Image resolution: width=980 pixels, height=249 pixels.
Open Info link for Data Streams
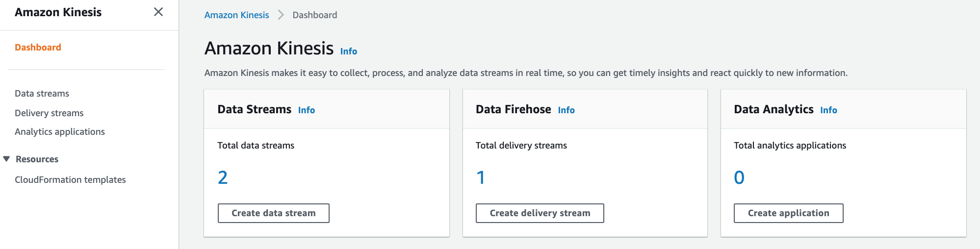[306, 110]
